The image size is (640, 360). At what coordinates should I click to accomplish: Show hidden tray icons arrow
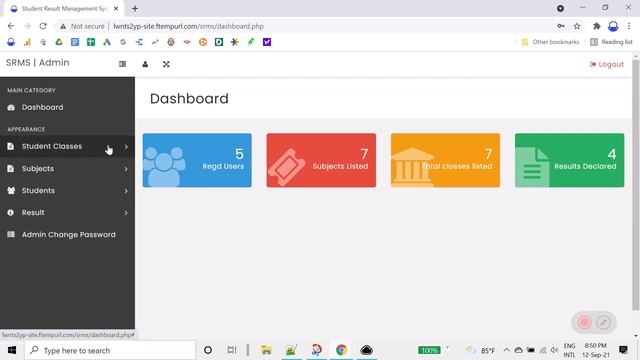pos(506,350)
